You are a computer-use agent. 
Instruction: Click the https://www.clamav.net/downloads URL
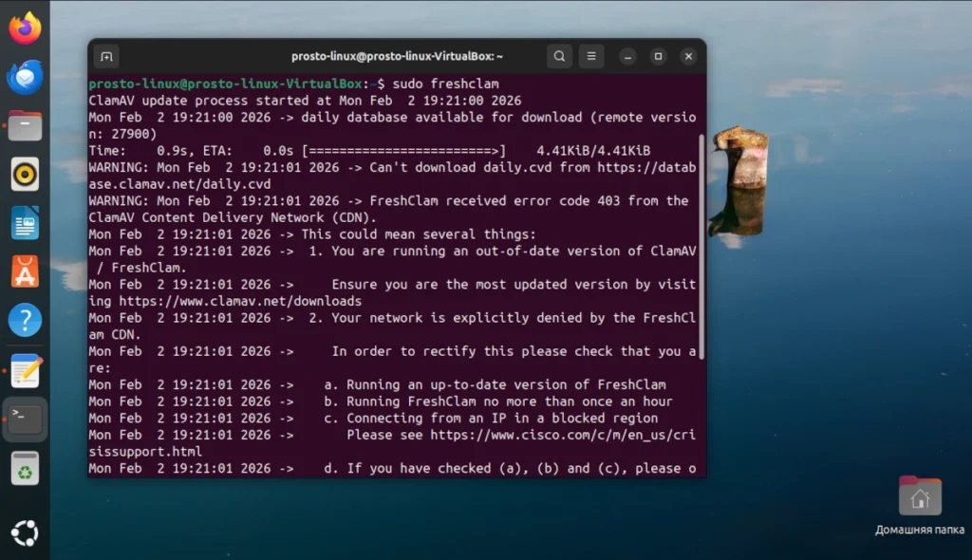click(x=240, y=302)
